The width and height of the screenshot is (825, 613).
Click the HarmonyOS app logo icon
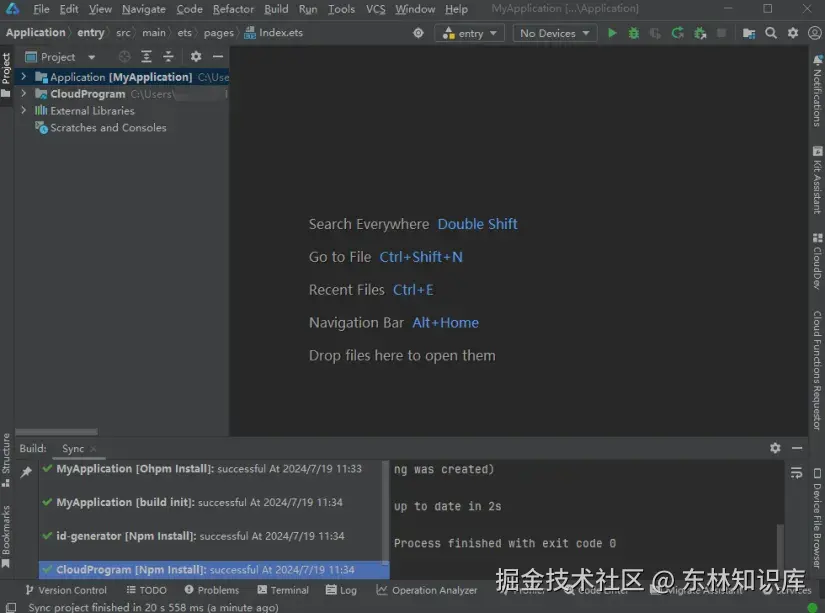(x=12, y=9)
